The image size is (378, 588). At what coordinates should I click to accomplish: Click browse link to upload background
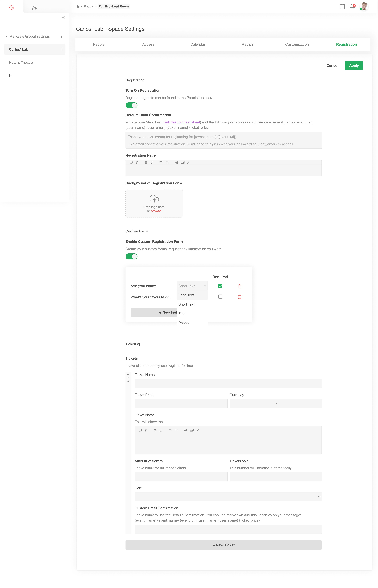click(156, 211)
